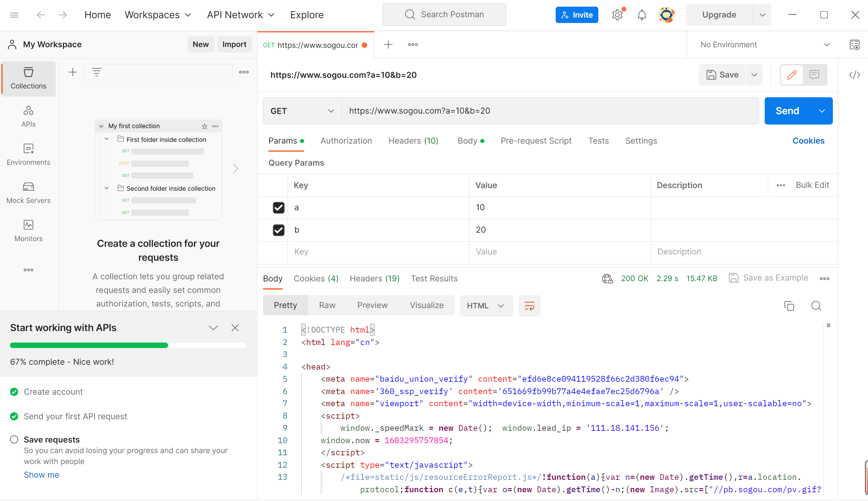Open the Cookies link

click(808, 141)
